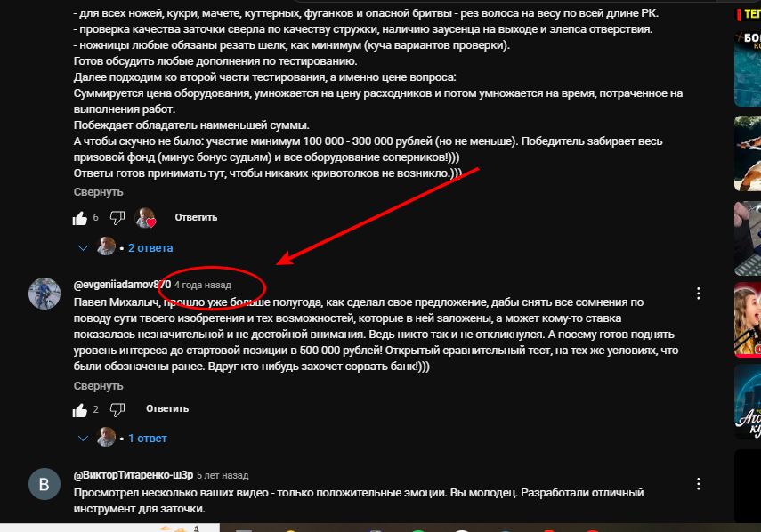Open three-dot menu on evgeniiadamov870's comment

pyautogui.click(x=698, y=294)
